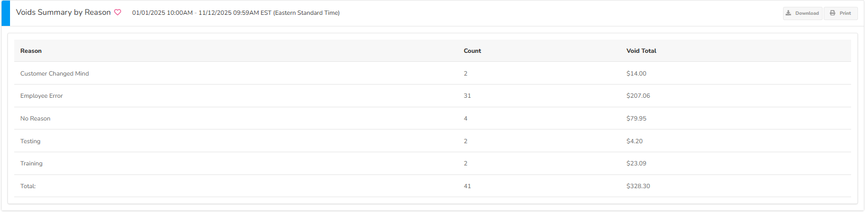This screenshot has height=213, width=868.
Task: Click the Voids Summary by Reason title
Action: point(63,12)
